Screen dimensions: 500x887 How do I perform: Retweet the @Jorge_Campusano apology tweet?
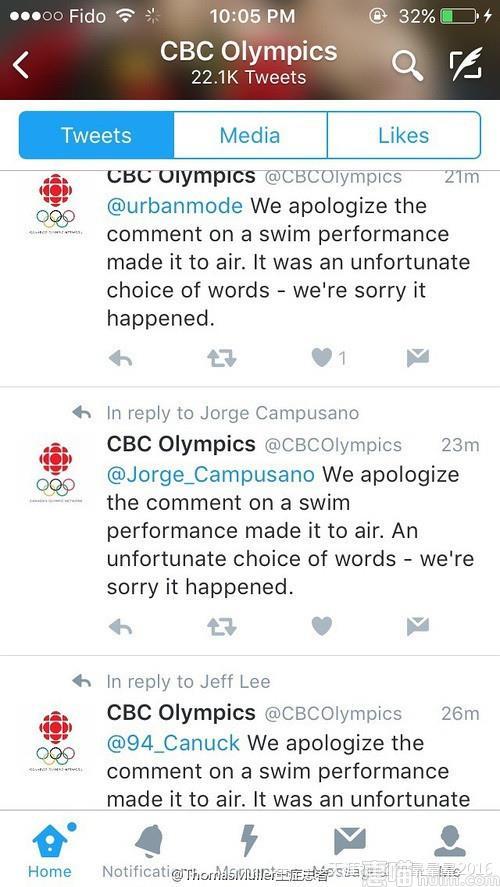coord(221,626)
